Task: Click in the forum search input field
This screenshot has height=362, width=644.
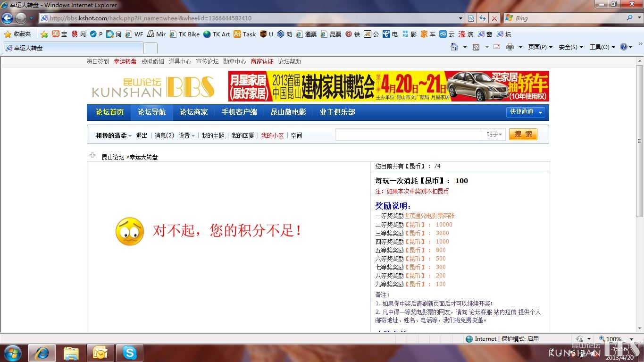Action: [x=408, y=135]
